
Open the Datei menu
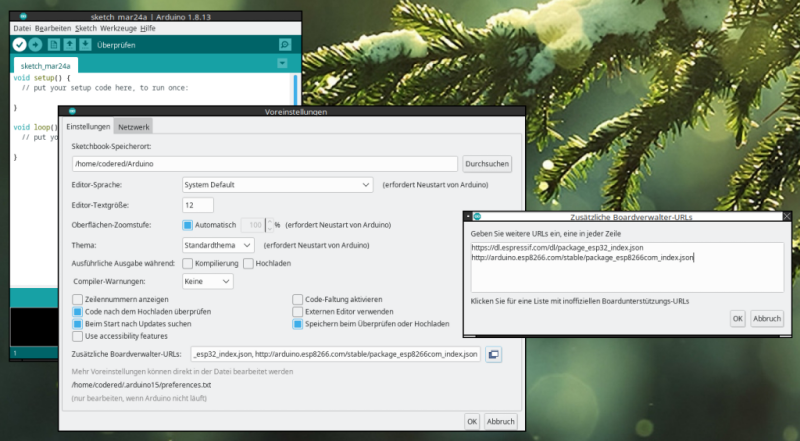click(x=22, y=29)
